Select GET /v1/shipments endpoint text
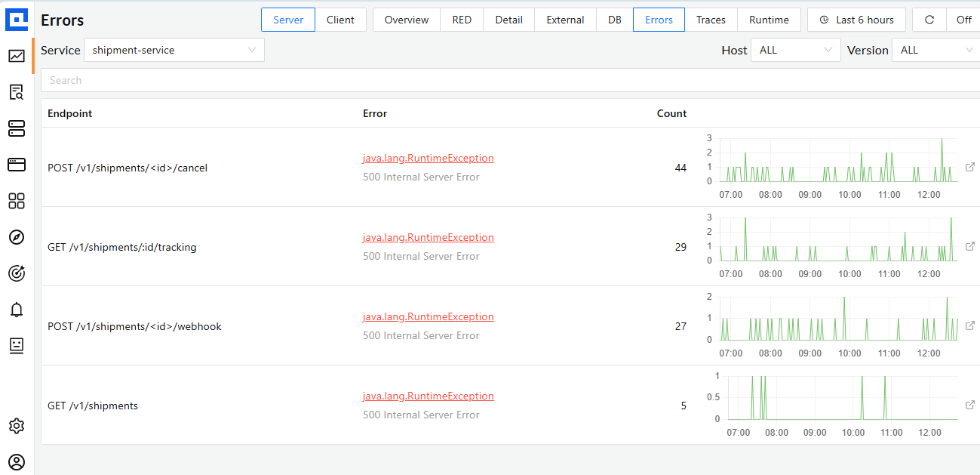980x475 pixels. pos(93,406)
